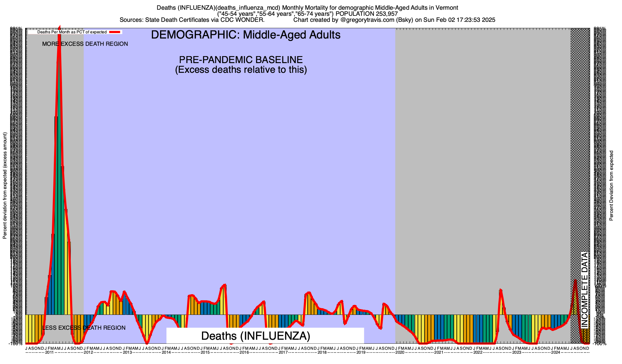Screen dimensions: 622x364
Task: Select the 2024 year marker on x-axis
Action: pyautogui.click(x=555, y=352)
